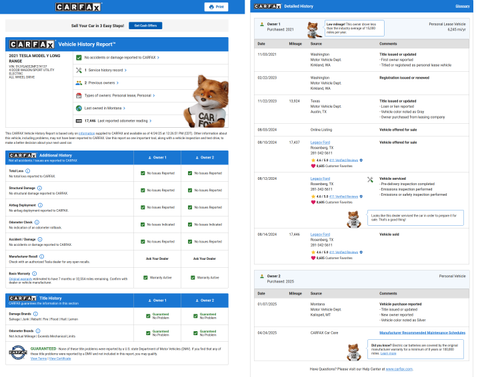
Task: Open the Glossary link in Detailed History
Action: [462, 6]
